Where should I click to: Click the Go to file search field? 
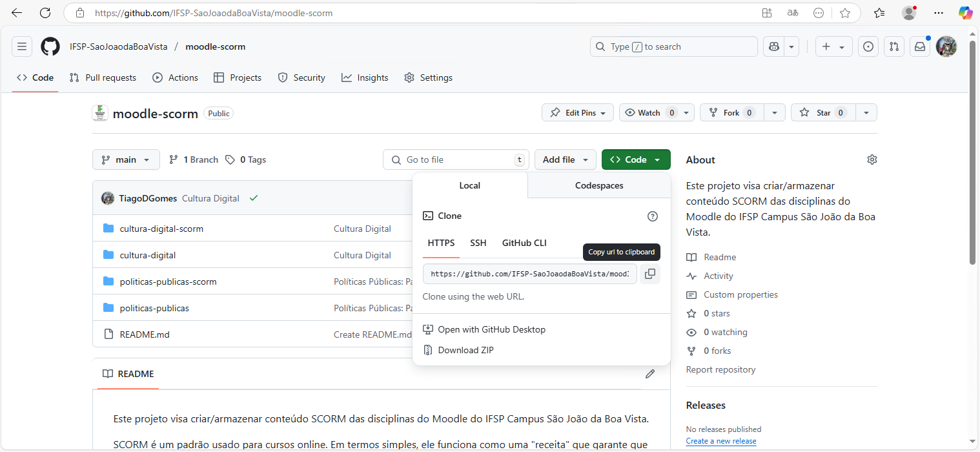click(x=456, y=159)
